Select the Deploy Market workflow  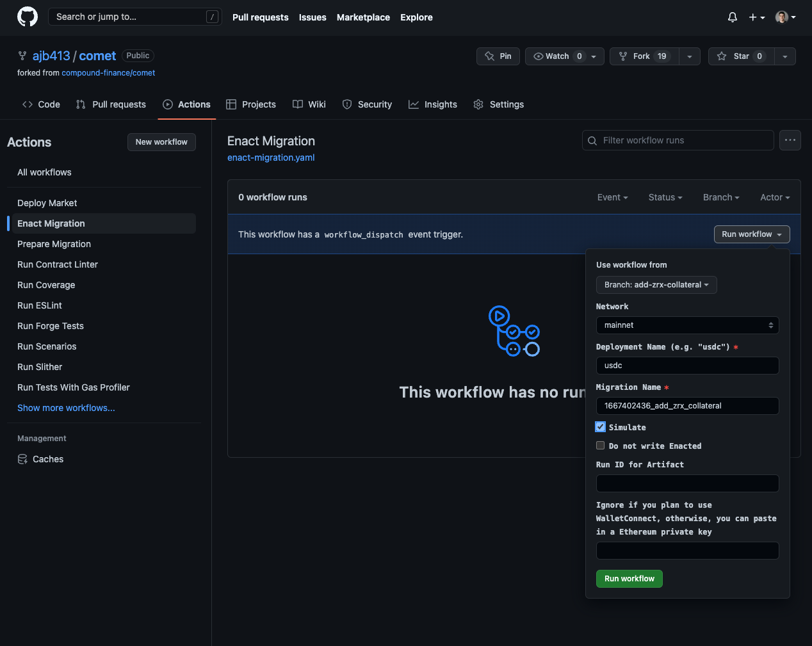click(x=104, y=203)
